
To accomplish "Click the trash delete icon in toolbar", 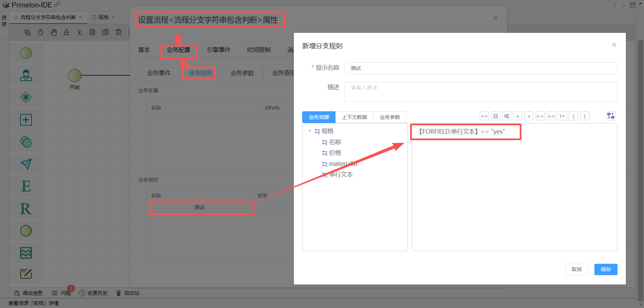I will point(118,32).
